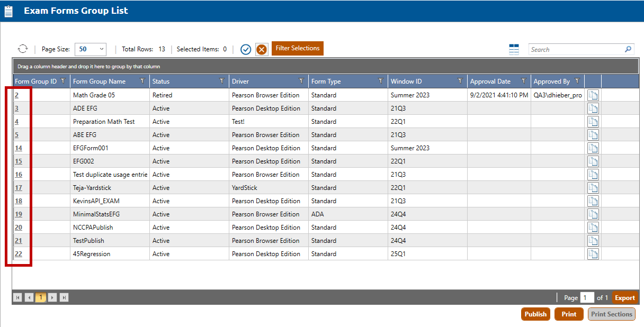This screenshot has width=644, height=327.
Task: Click the Export button
Action: pyautogui.click(x=624, y=297)
